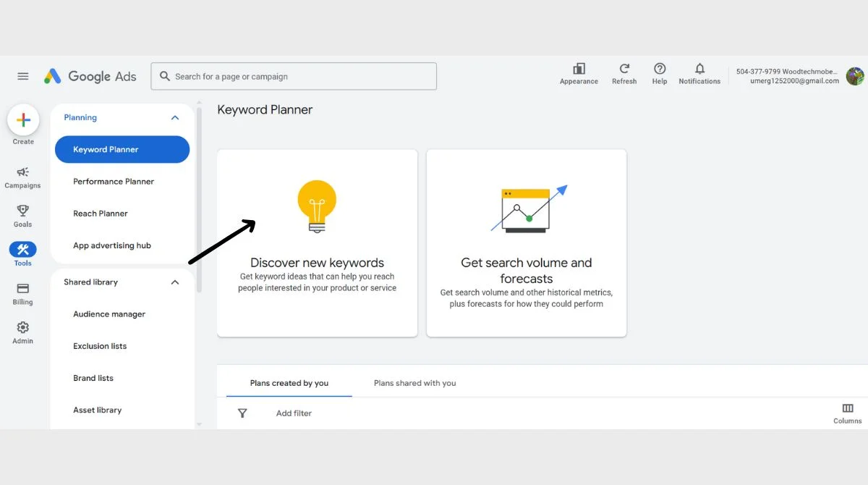Select Keyword Planner in the sidebar
868x485 pixels.
coord(122,149)
